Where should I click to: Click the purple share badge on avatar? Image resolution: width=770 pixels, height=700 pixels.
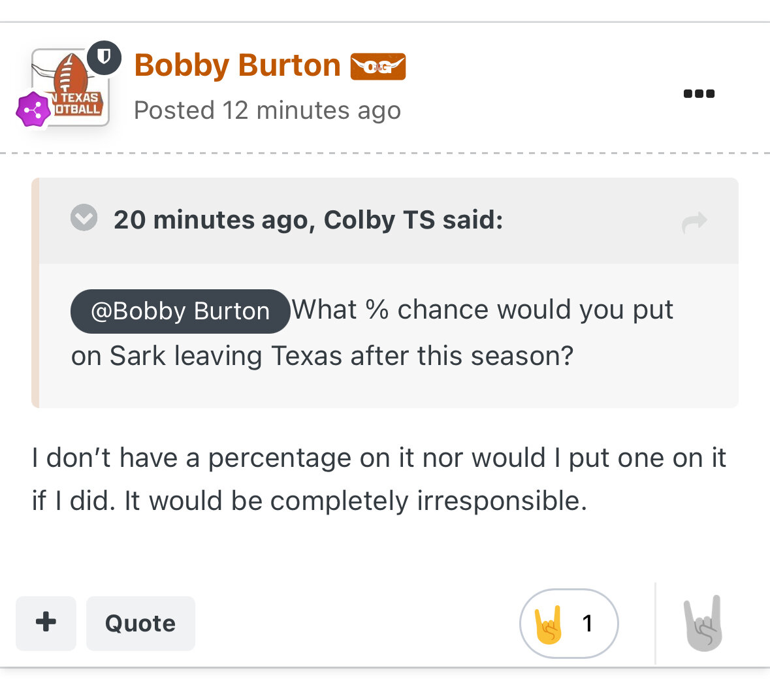coord(33,110)
